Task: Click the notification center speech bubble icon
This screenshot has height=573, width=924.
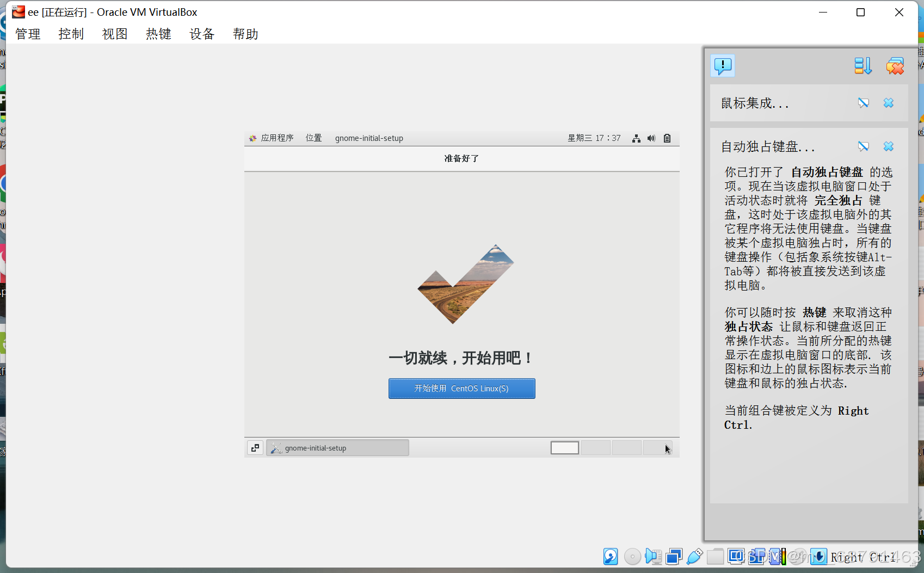Action: pyautogui.click(x=723, y=66)
